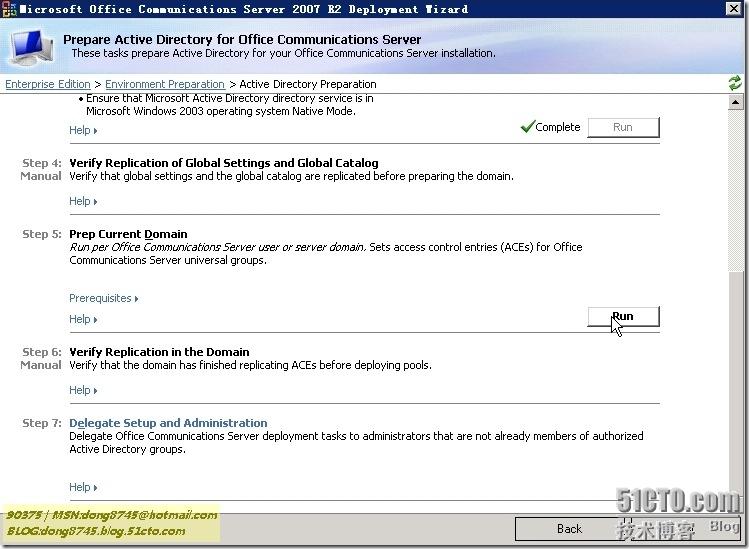Click 'Step 5:' label
The height and width of the screenshot is (549, 749).
(42, 234)
